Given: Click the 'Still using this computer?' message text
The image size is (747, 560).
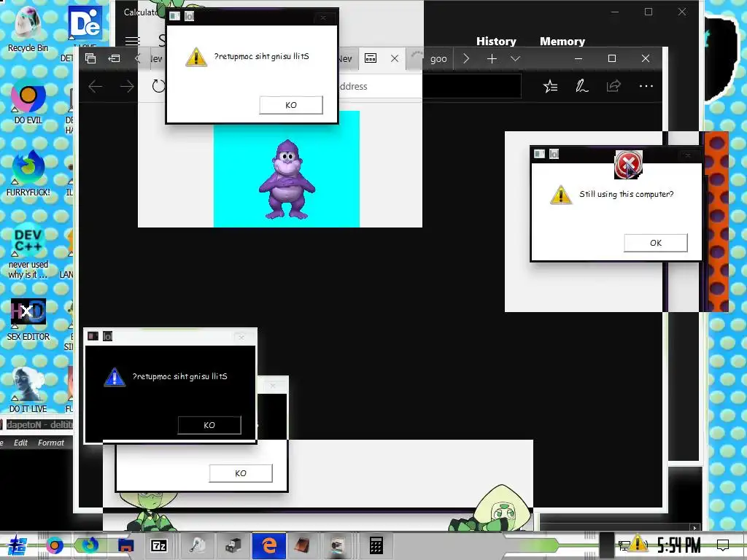Looking at the screenshot, I should point(627,194).
